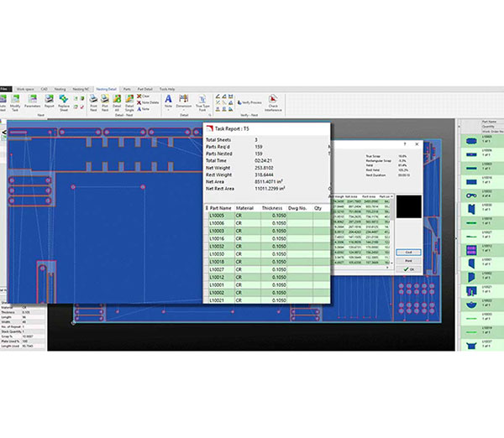Click the Print button in the back dialog
Screen dimensions: 504x438
coord(408,261)
